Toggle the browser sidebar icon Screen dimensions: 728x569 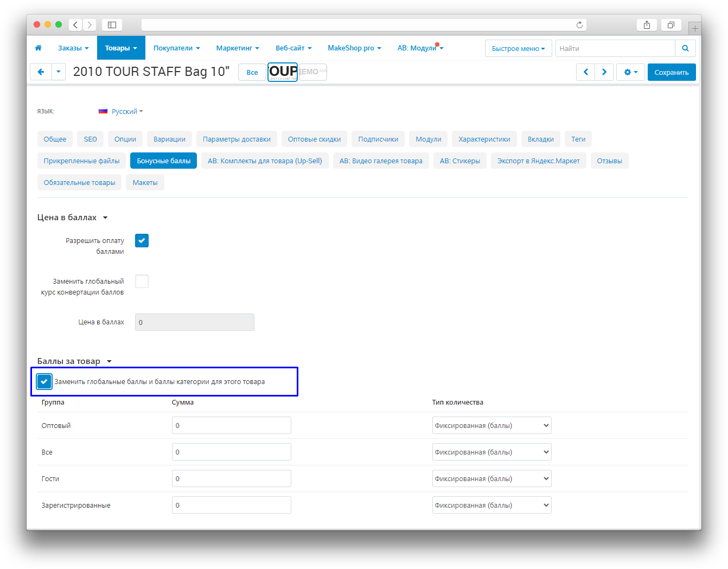coord(112,25)
